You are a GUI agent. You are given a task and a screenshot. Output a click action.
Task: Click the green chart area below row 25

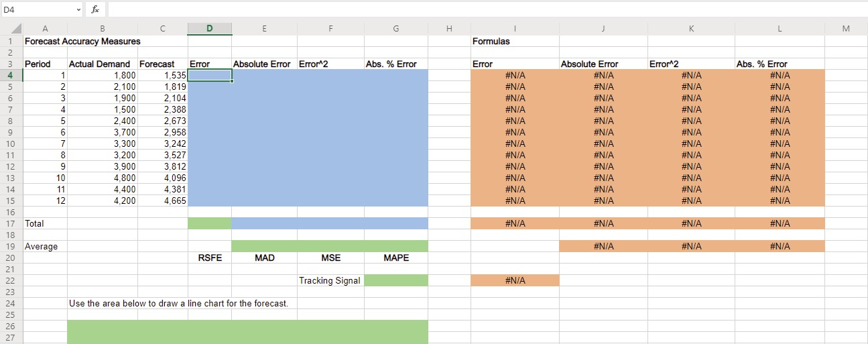247,332
